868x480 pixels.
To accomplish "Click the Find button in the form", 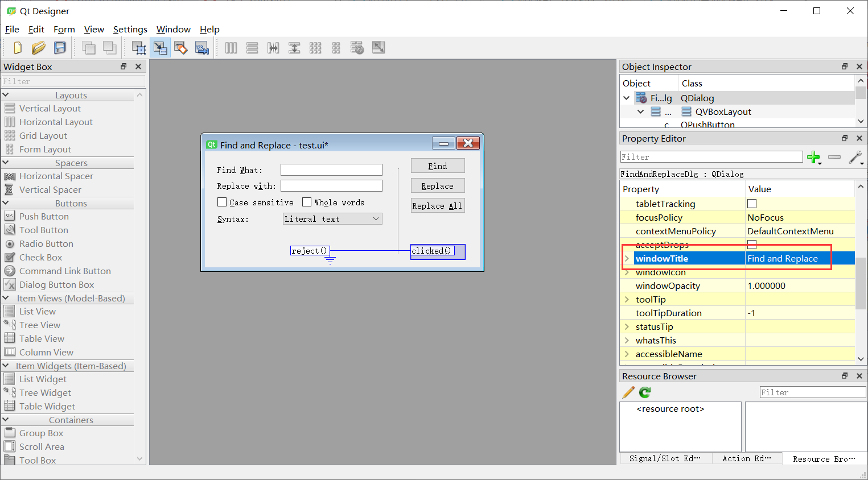I will [438, 165].
